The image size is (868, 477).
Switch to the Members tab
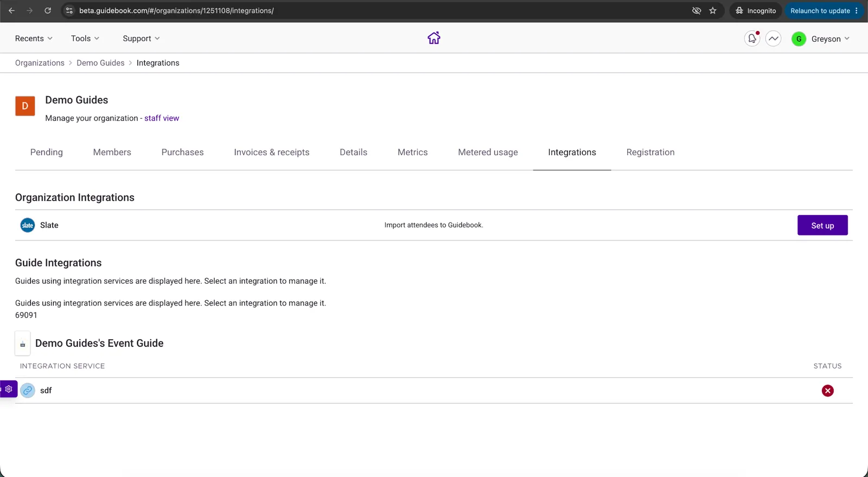(112, 152)
